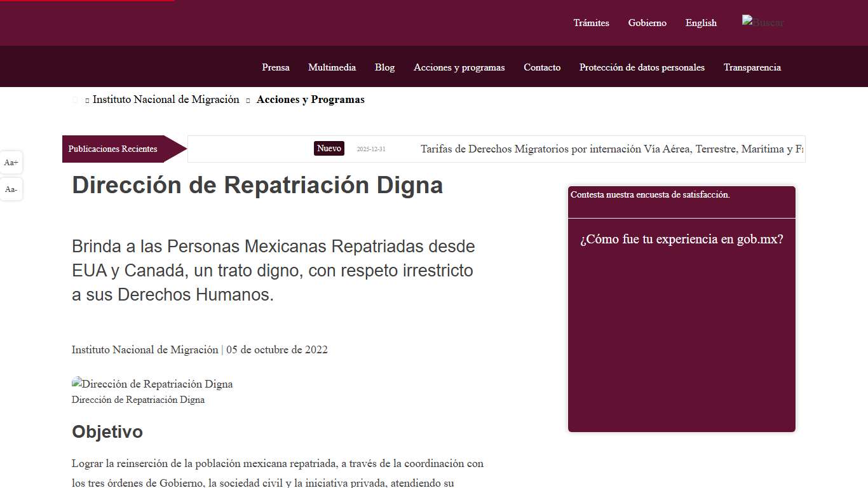Select the Transparencia menu item
The width and height of the screenshot is (868, 488).
[x=752, y=67]
